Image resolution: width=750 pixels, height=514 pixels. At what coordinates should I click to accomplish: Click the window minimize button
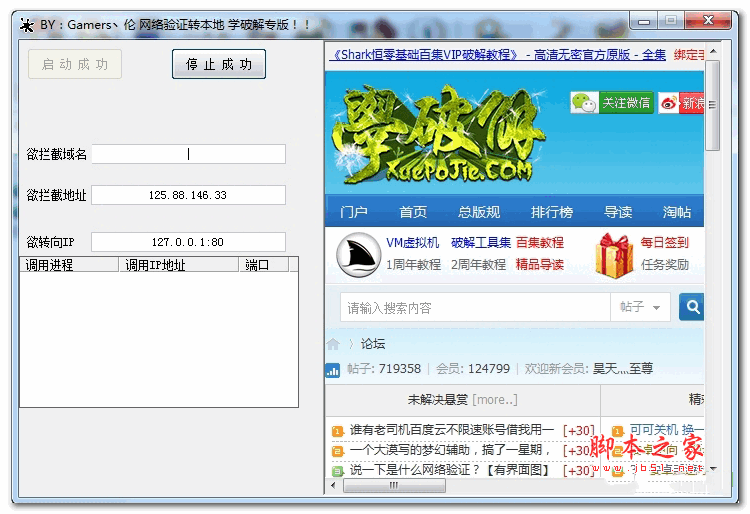644,21
